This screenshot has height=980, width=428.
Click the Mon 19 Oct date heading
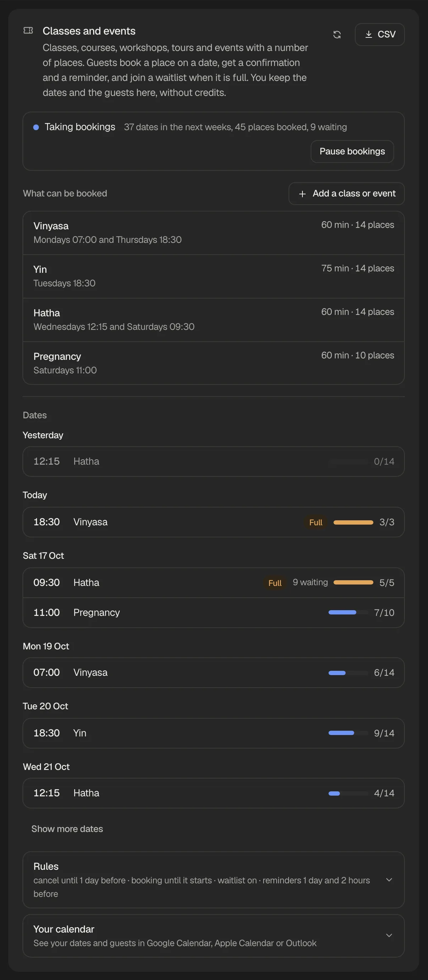[46, 646]
